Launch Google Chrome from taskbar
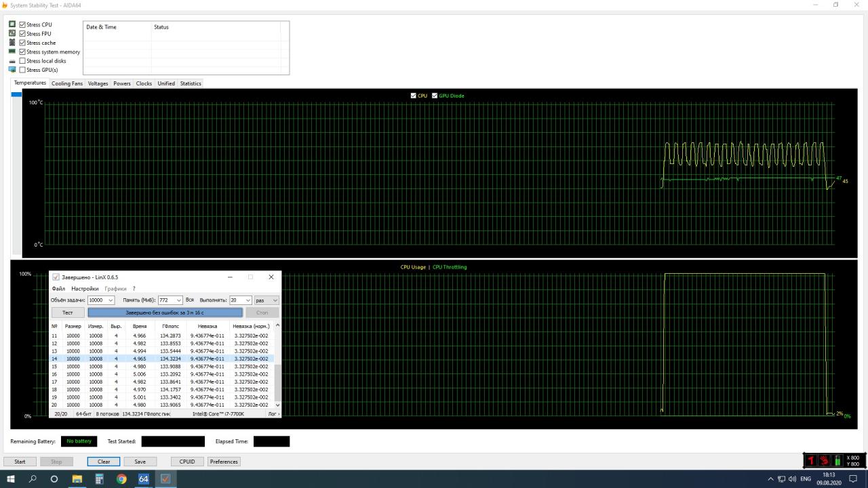 121,479
